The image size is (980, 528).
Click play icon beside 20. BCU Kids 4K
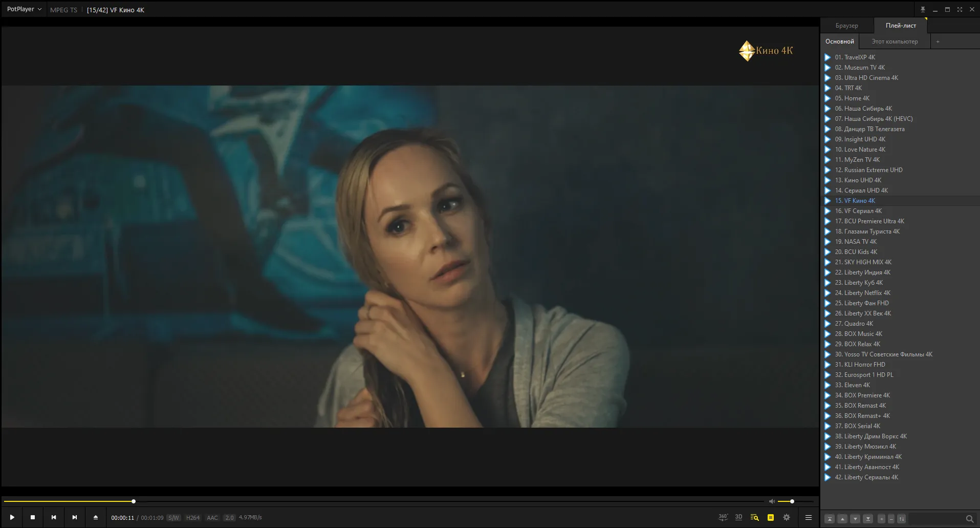(x=827, y=252)
